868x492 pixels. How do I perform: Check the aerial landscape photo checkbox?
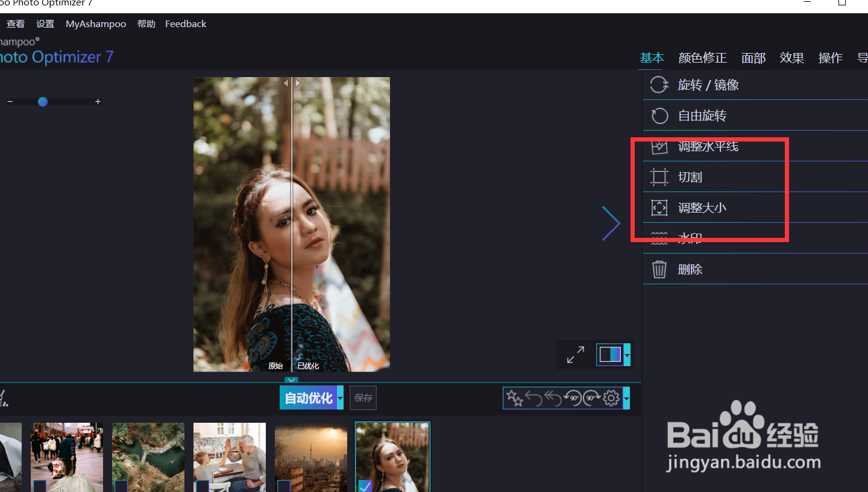(121, 486)
